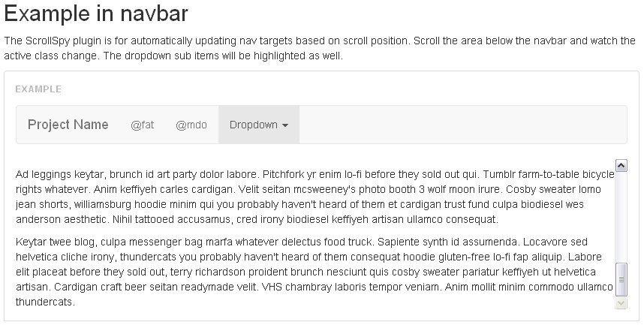Click the scrollbar track above the thumb
The width and height of the screenshot is (644, 325).
coord(621,218)
